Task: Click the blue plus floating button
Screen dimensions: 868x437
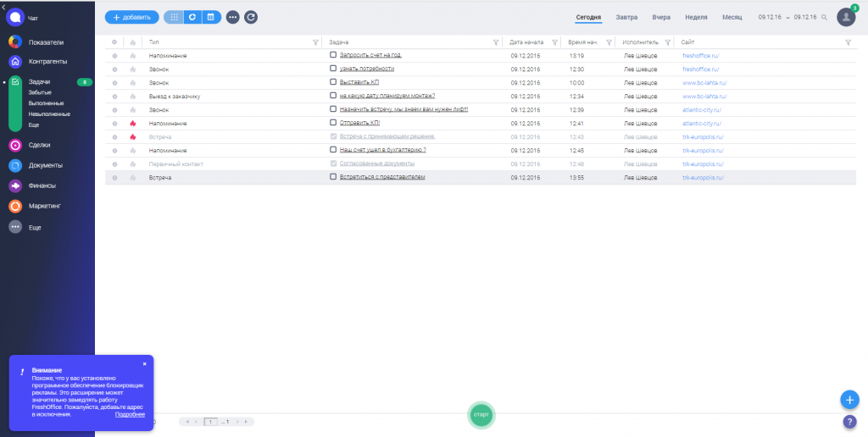Action: (x=849, y=400)
